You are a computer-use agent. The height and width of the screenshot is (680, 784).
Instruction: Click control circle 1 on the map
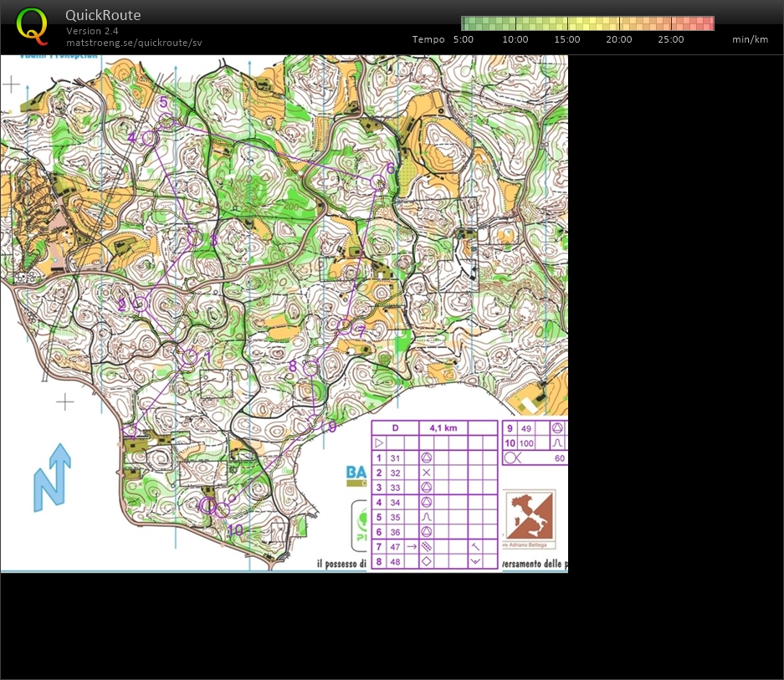click(190, 357)
